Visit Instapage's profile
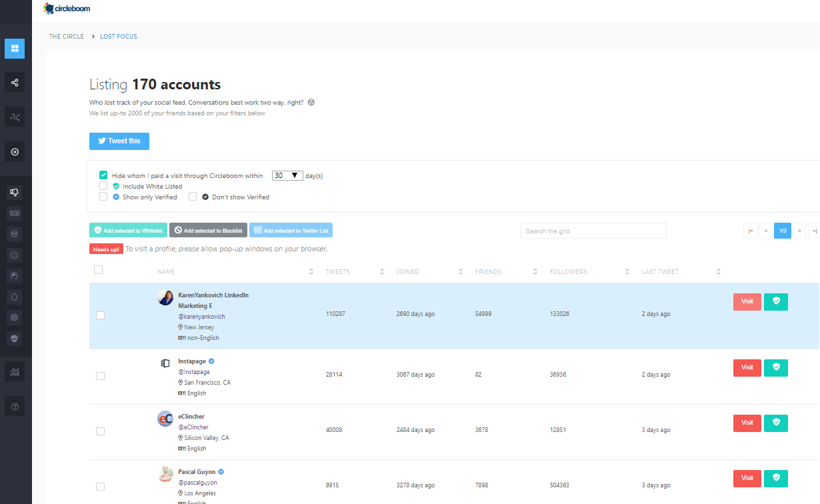 (x=747, y=367)
